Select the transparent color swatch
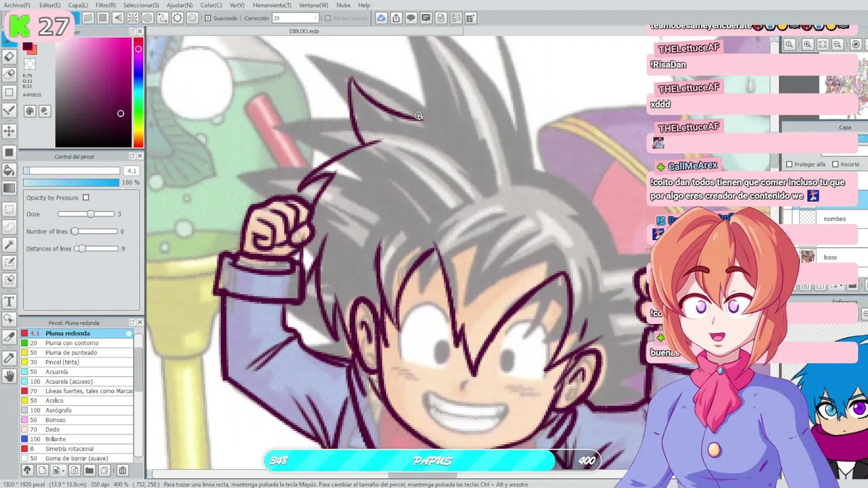868x488 pixels. pos(29,64)
